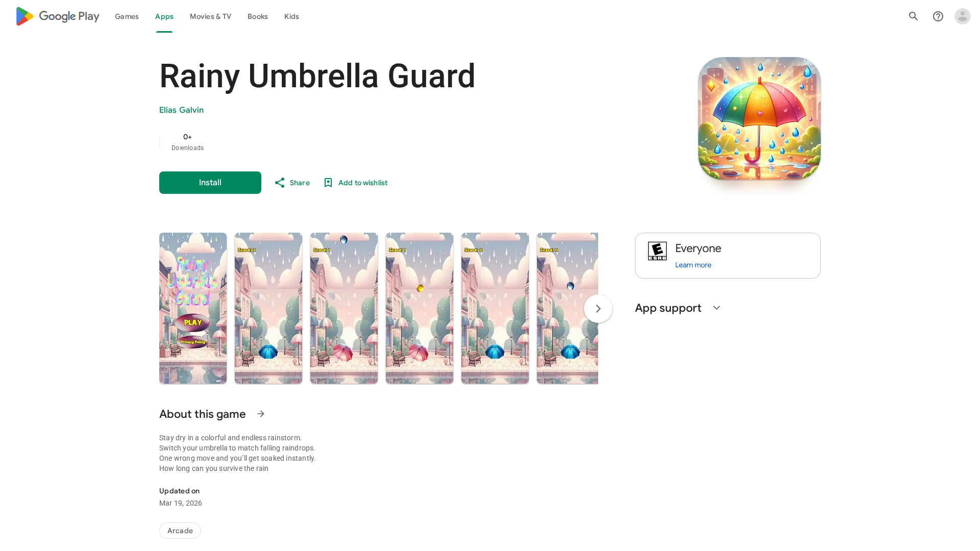980x551 pixels.
Task: Open the Help Center question icon
Action: (x=938, y=16)
